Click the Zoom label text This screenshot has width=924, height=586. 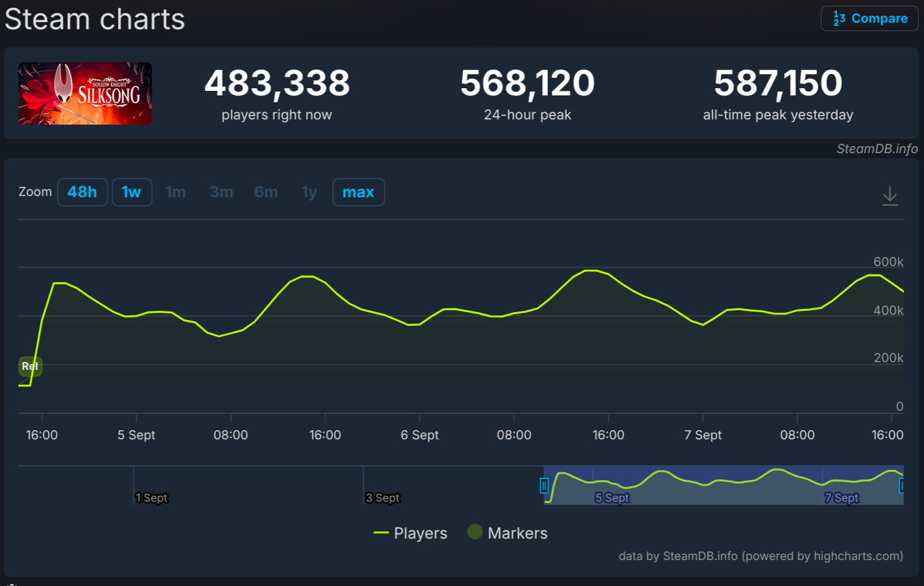tap(35, 191)
